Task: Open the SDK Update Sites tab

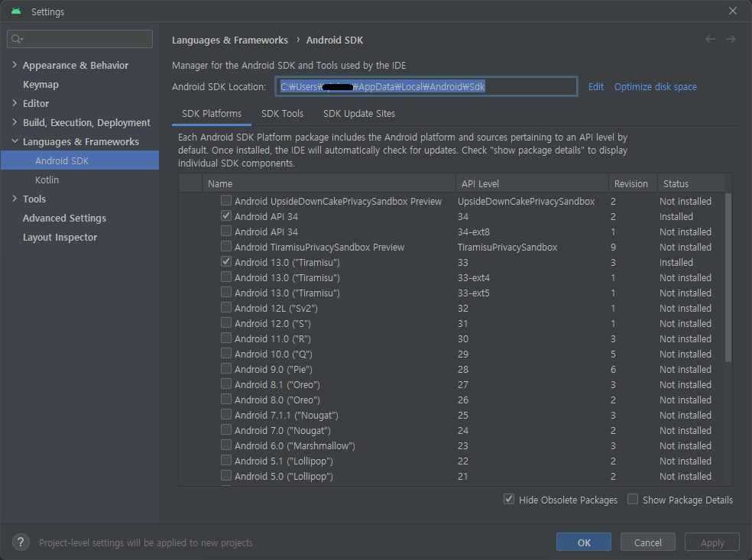Action: [358, 114]
